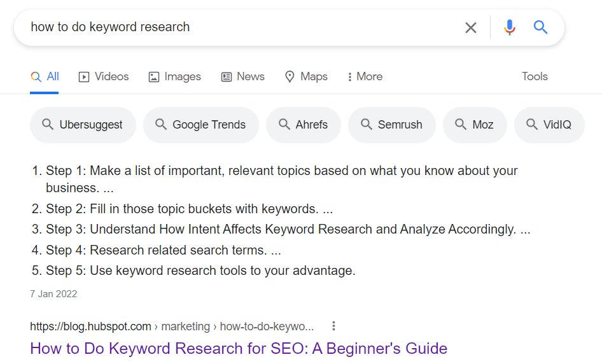
Task: Clear the search box with the X icon
Action: [x=471, y=27]
